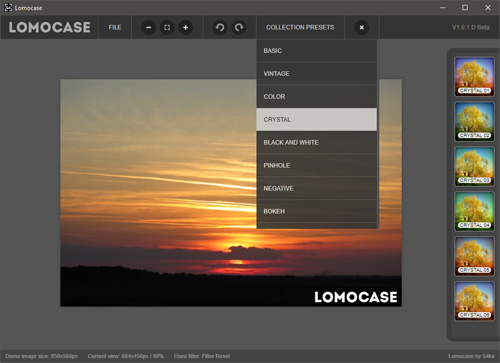Select the NEGATIVE preset collection
The height and width of the screenshot is (363, 500).
tap(317, 188)
